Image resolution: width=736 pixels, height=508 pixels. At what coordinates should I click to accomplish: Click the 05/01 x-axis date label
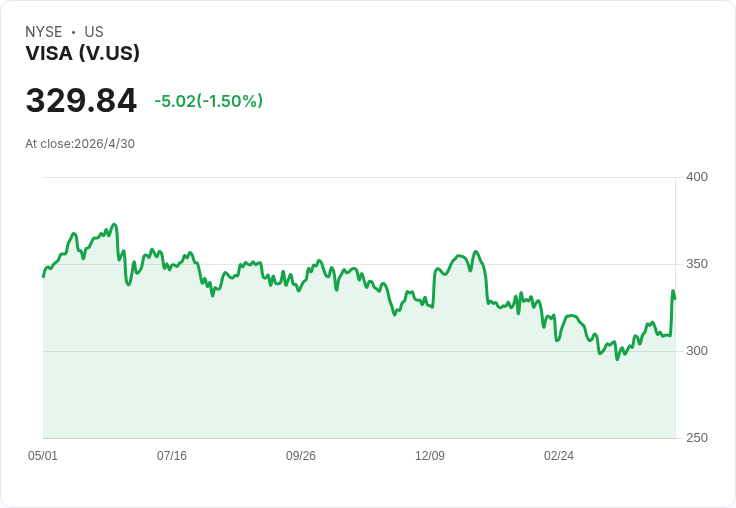(x=43, y=456)
